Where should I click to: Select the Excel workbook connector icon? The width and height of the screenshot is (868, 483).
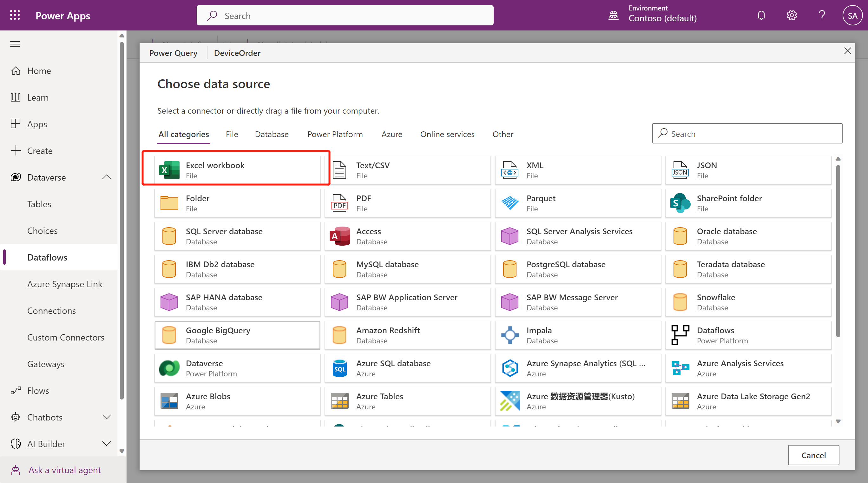tap(169, 169)
